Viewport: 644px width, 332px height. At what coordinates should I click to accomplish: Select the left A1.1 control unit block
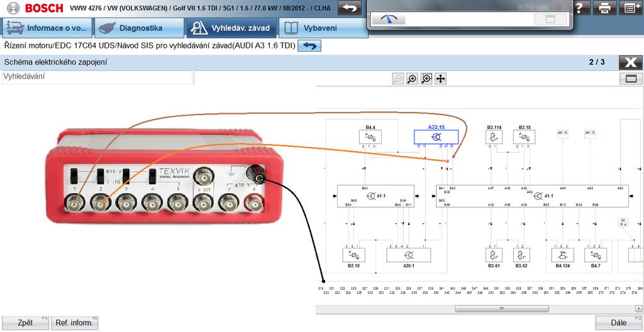pyautogui.click(x=376, y=196)
